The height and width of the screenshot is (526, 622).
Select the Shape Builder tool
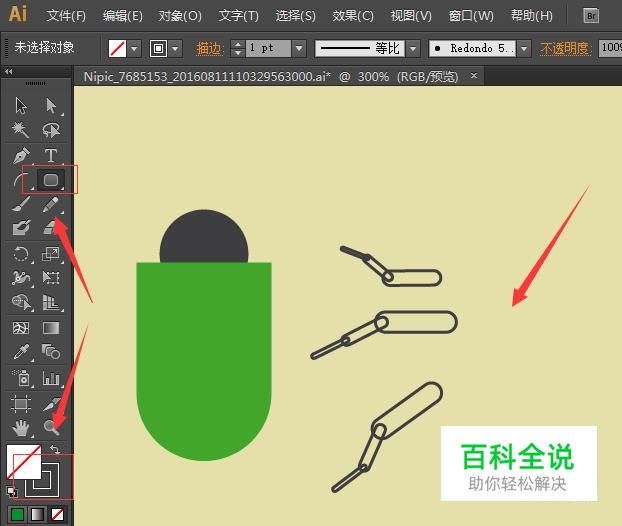tap(21, 302)
